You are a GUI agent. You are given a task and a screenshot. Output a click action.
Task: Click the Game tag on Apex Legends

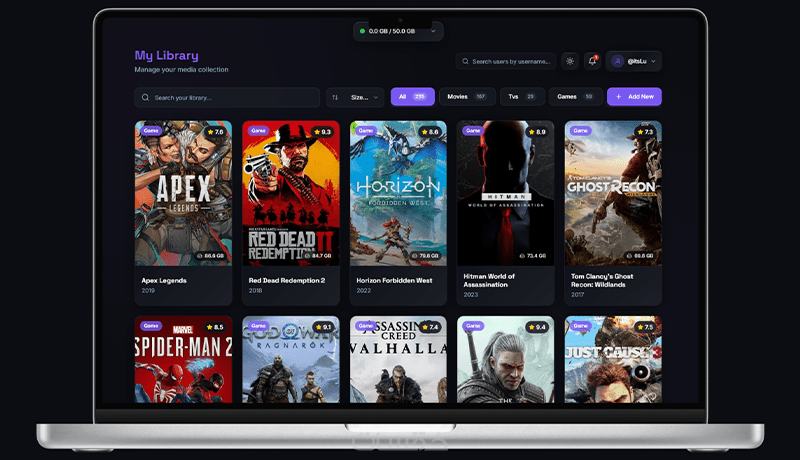(151, 131)
